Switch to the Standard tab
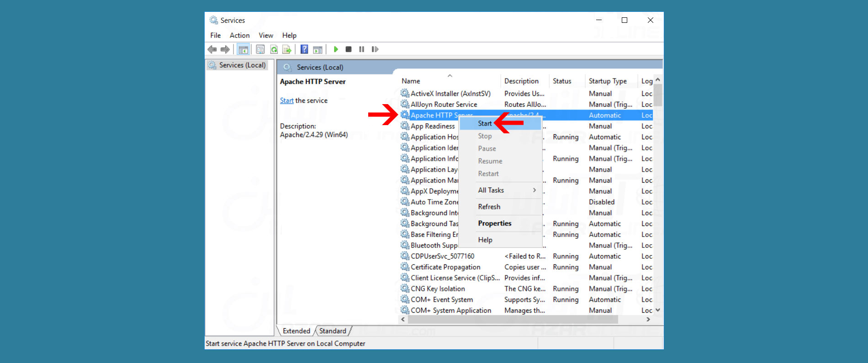This screenshot has height=363, width=868. coord(333,331)
